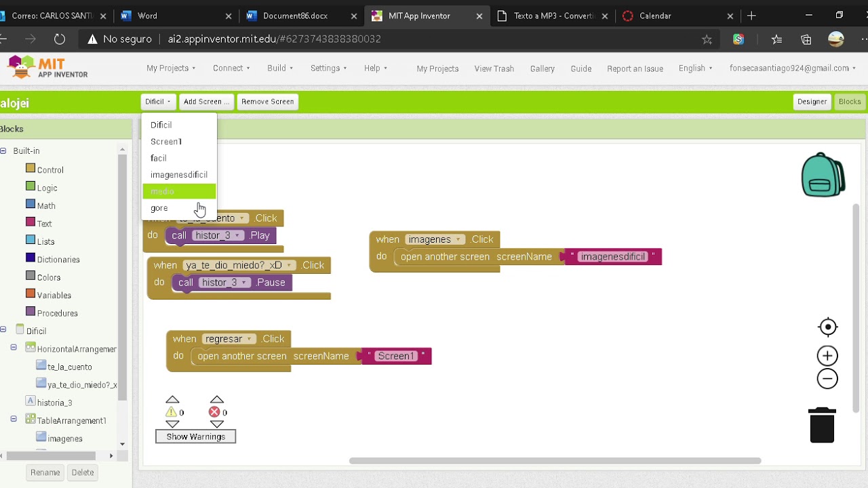The image size is (868, 488).
Task: Open the regresar component dropdown
Action: coord(250,339)
